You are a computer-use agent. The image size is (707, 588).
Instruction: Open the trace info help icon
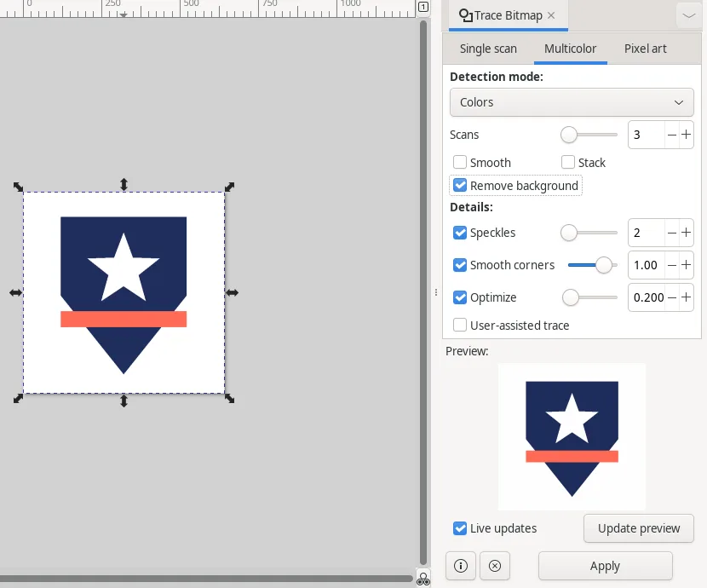(x=460, y=566)
